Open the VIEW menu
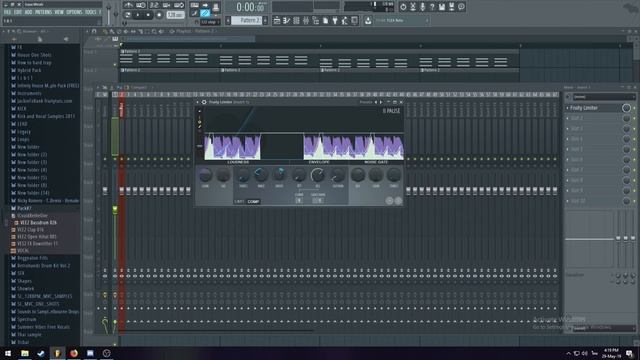Screen dimensions: 640x360 point(59,12)
